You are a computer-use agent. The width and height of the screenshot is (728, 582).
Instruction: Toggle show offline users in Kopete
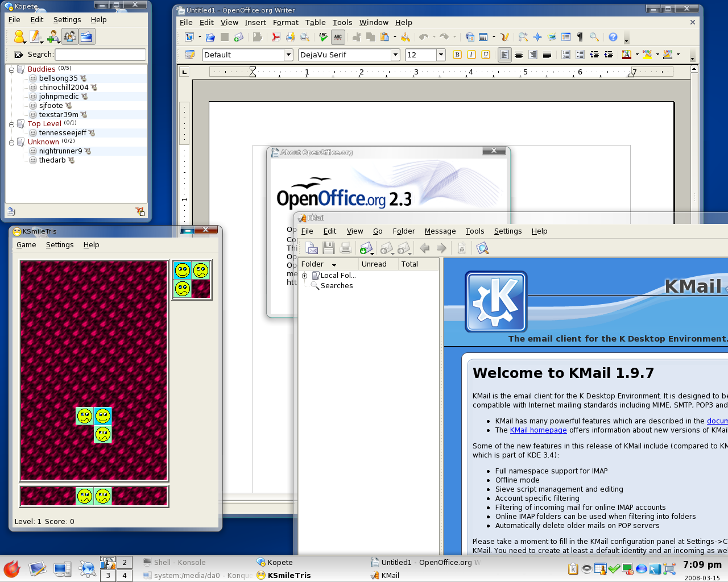point(69,37)
